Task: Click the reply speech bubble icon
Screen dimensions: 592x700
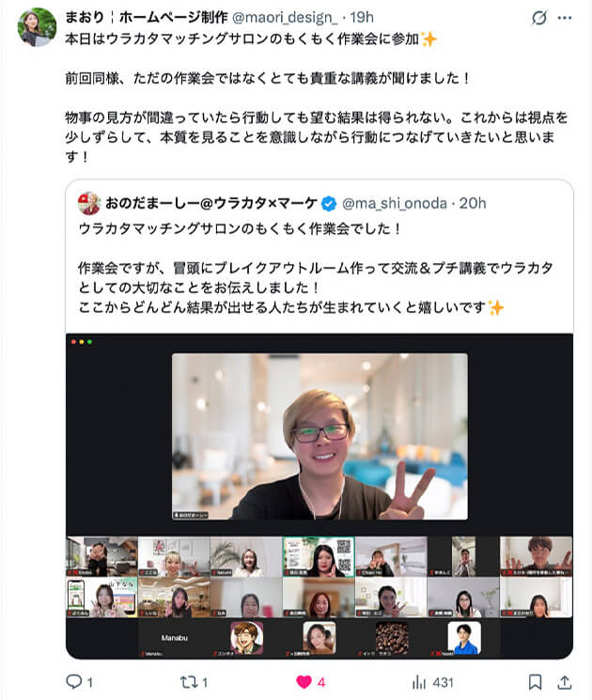Action: click(x=74, y=682)
